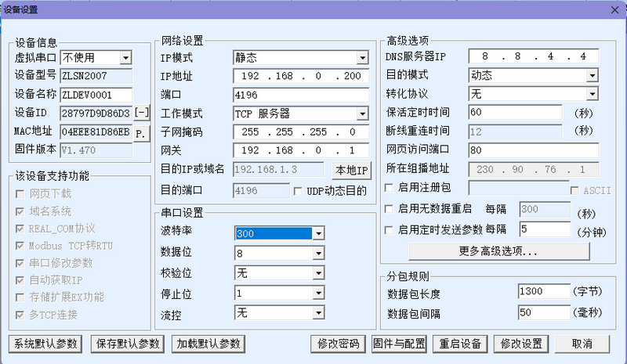This screenshot has width=627, height=364.
Task: Click the 网关 input field
Action: (x=301, y=150)
